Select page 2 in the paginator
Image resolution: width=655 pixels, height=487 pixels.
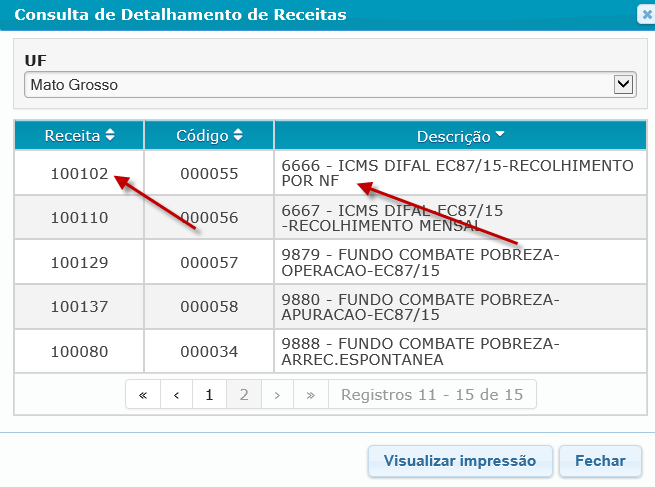pos(243,394)
